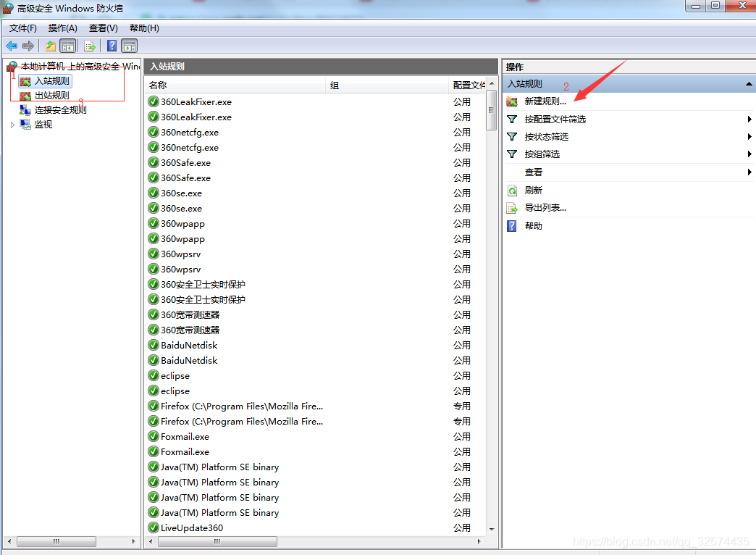Open Help via toolbar question mark icon
This screenshot has height=555, width=756.
(112, 46)
